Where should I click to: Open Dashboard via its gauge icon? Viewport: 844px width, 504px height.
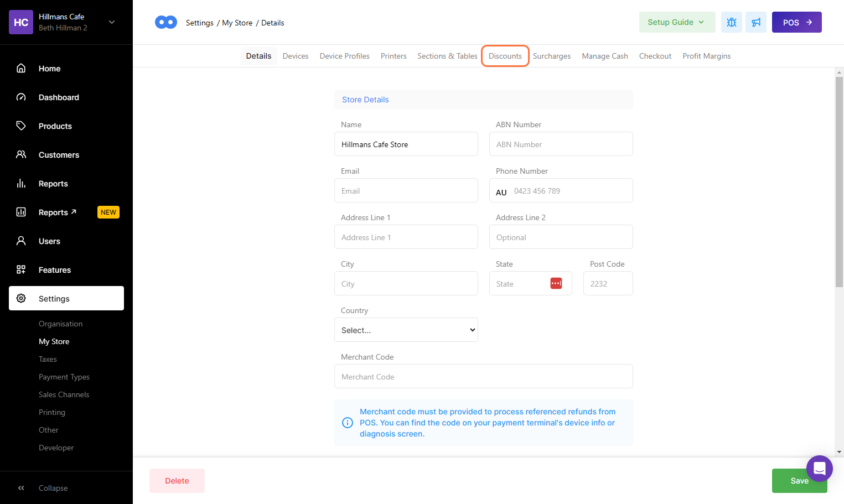click(21, 97)
